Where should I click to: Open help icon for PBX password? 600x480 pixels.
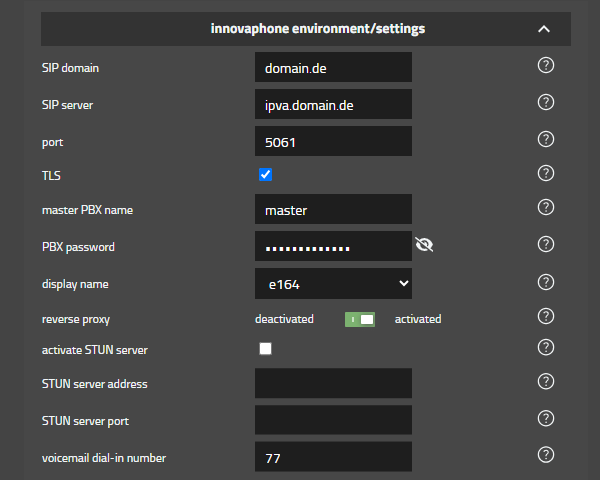tap(546, 244)
